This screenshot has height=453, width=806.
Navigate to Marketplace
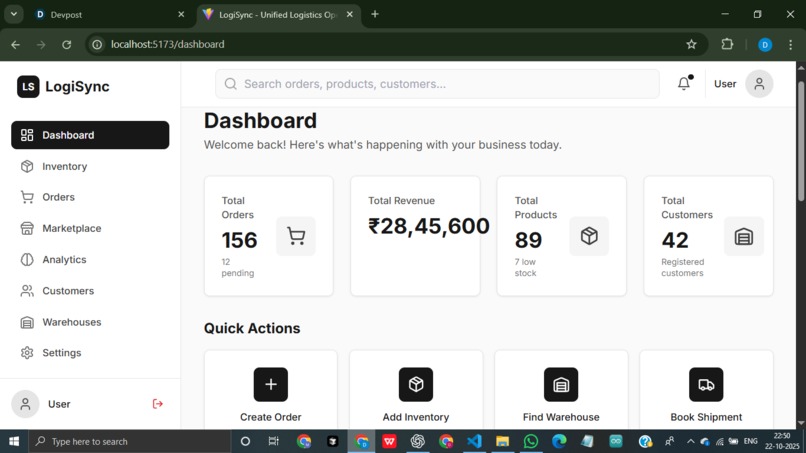coord(90,228)
